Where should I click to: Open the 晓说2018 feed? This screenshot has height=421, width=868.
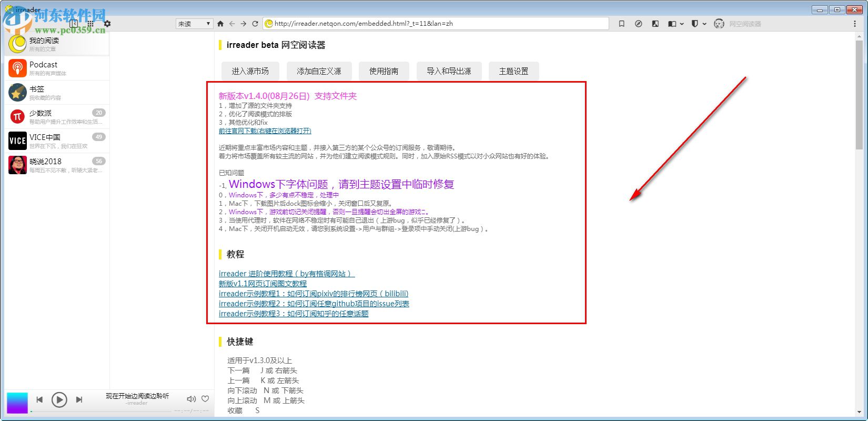(57, 165)
